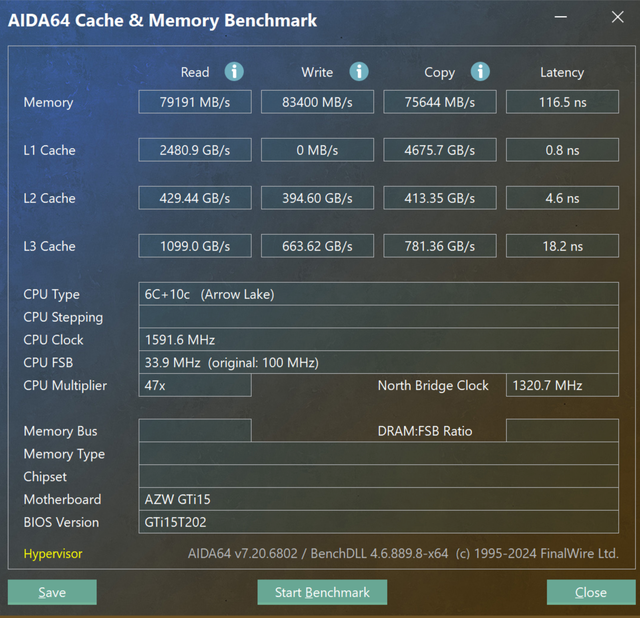Screen dimensions: 640x618
Task: Save the benchmark results
Action: (x=52, y=592)
